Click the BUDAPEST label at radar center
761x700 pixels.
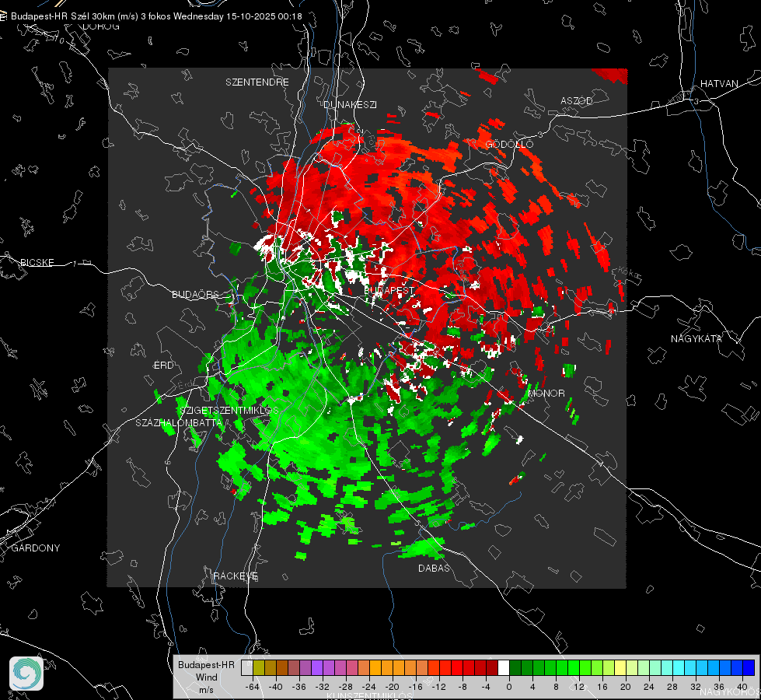click(389, 290)
